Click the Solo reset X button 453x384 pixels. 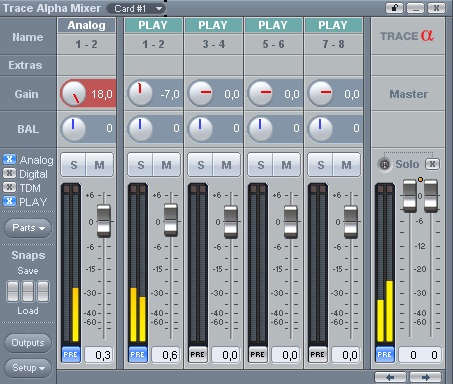(x=432, y=164)
